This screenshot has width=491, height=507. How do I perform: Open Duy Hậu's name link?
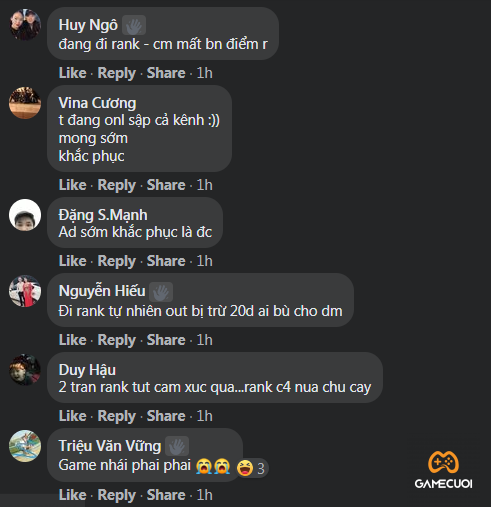(87, 370)
